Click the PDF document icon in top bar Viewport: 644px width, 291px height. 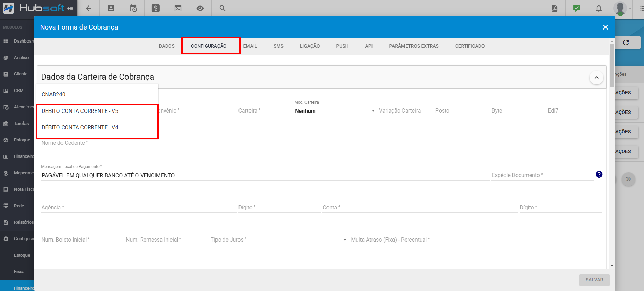555,8
